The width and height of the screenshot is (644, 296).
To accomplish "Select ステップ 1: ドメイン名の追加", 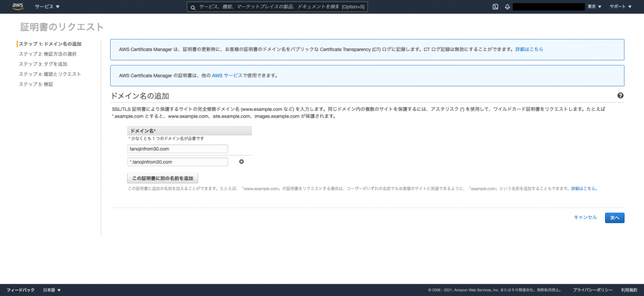I will [x=50, y=43].
